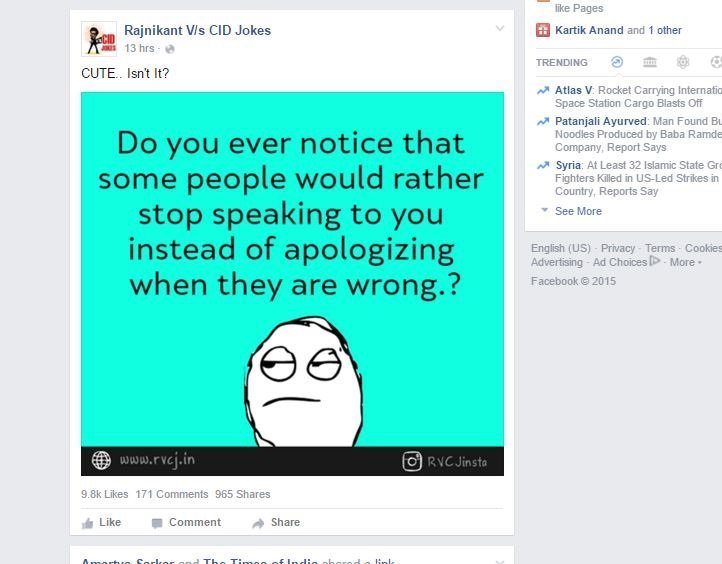Open post options chevron on CID Jokes post

coord(500,29)
